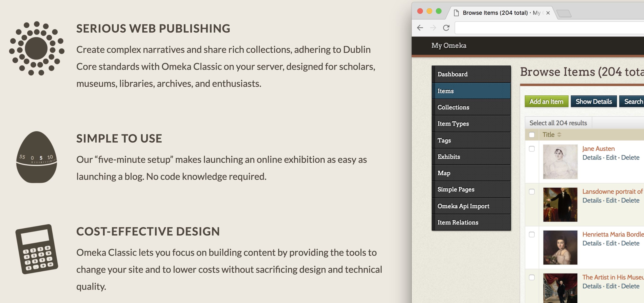
Task: Click the green maximize dot
Action: 438,11
